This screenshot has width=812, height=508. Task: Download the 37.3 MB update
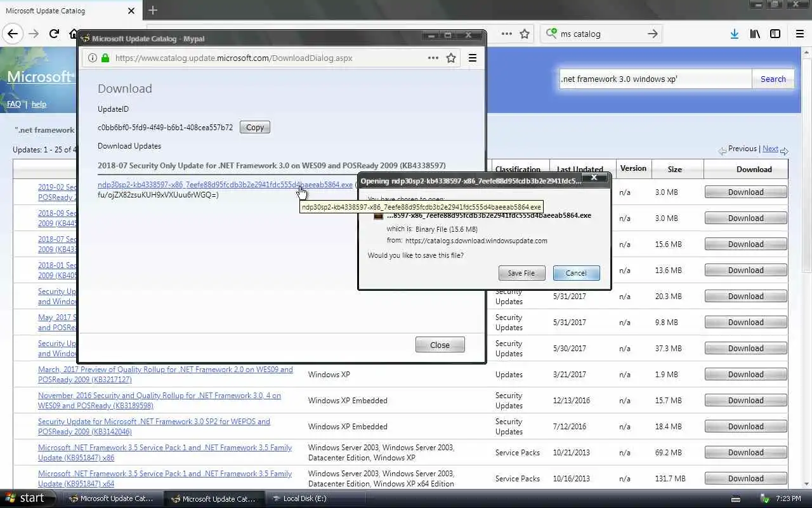[745, 348]
